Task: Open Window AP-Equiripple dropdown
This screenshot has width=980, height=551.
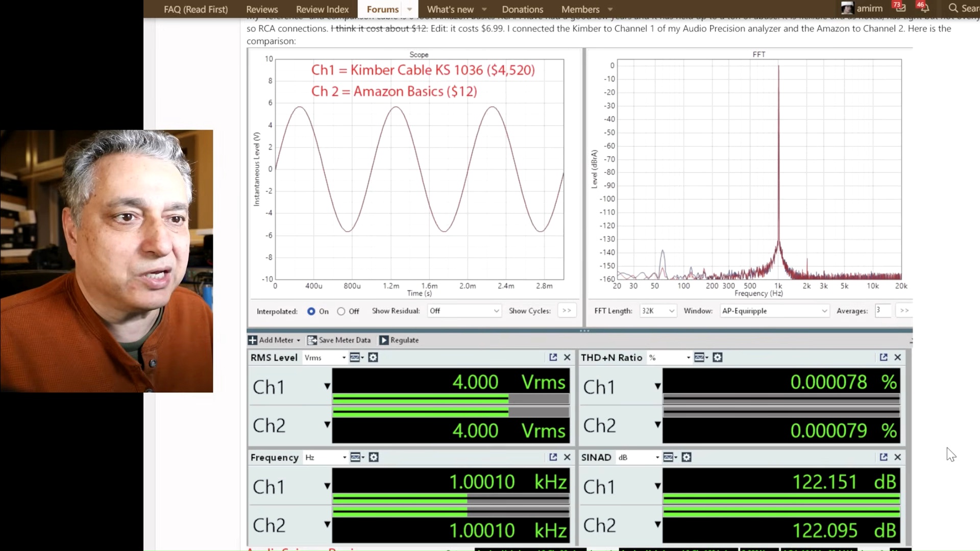Action: coord(774,311)
